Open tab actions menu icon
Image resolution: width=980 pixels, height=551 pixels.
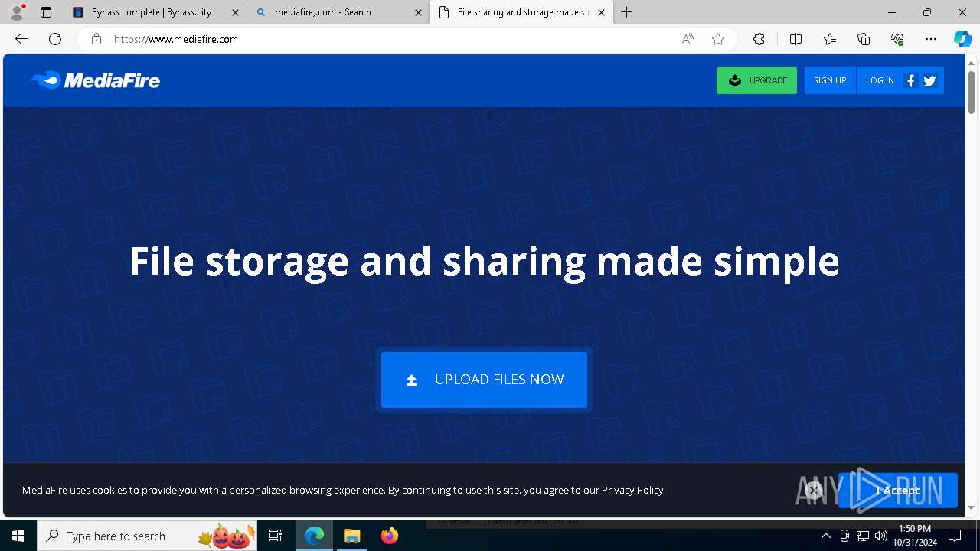tap(46, 12)
